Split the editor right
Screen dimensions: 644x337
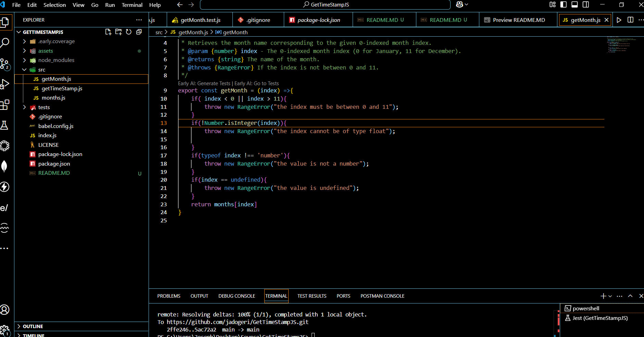(630, 20)
